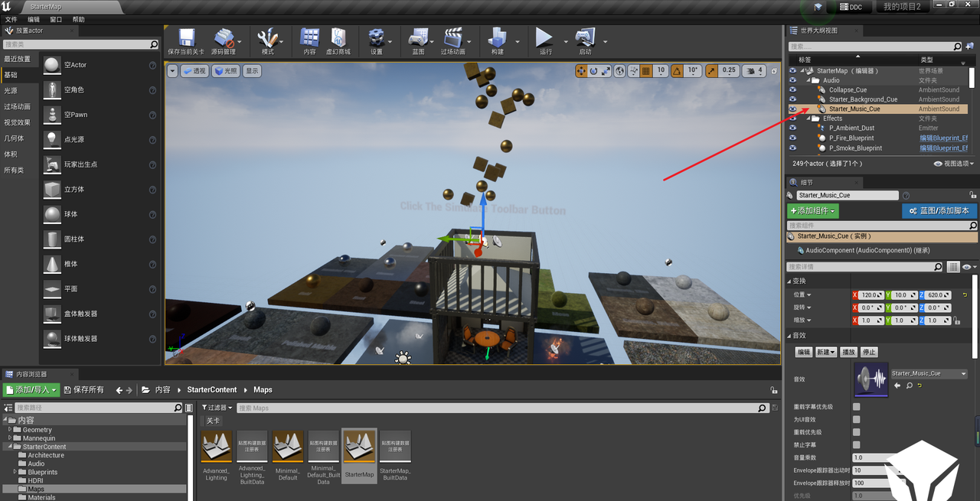Screen dimensions: 980x501
Task: Toggle grid snapping in viewport toolbar
Action: click(646, 70)
